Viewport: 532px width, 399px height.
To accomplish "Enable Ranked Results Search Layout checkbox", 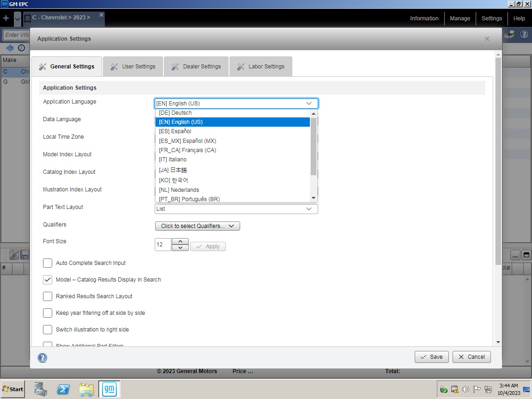I will [48, 296].
